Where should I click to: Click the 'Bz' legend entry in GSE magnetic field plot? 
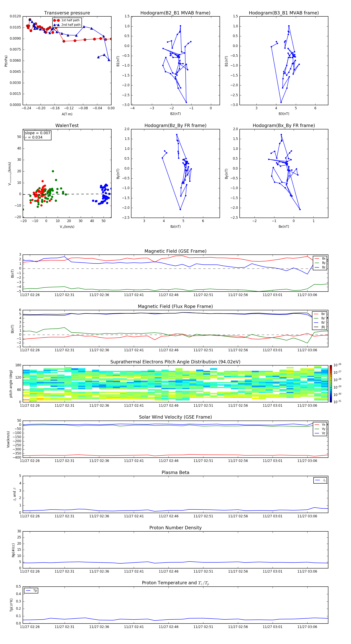(x=320, y=267)
